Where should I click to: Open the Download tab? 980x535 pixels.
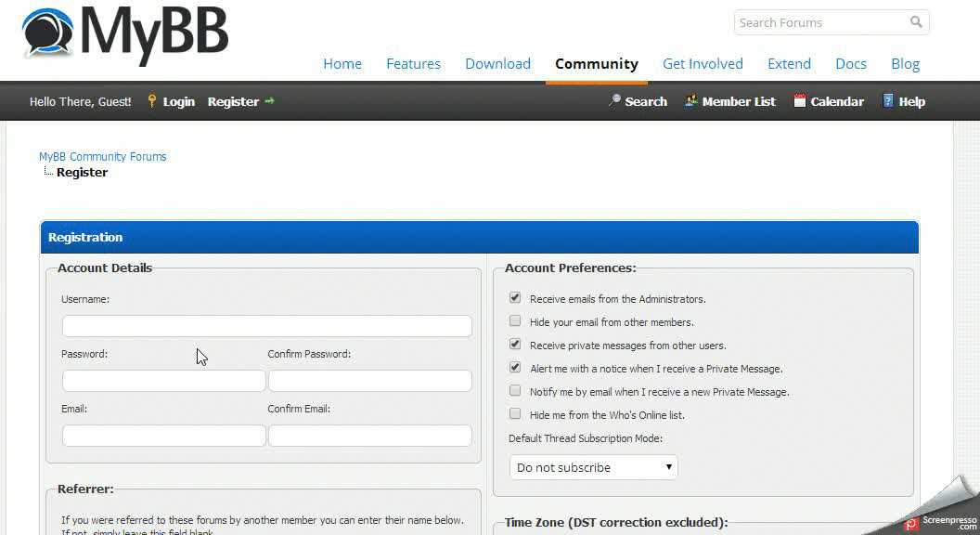(x=497, y=64)
